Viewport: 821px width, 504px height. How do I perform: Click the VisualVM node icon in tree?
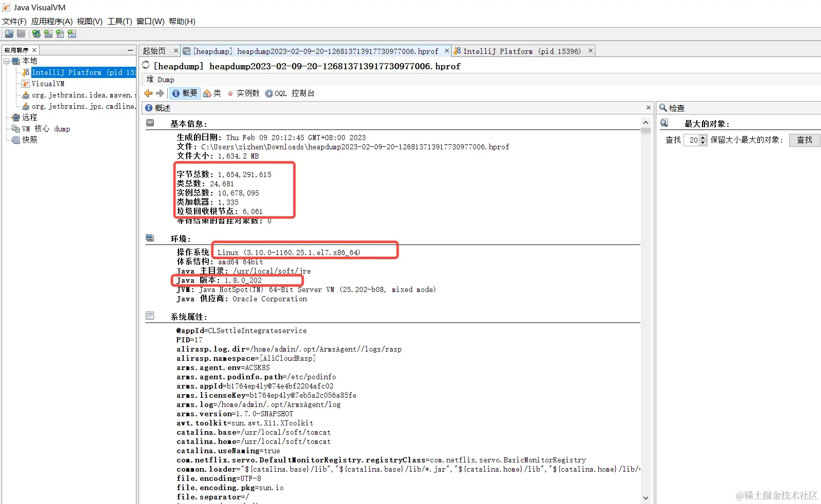pos(26,84)
